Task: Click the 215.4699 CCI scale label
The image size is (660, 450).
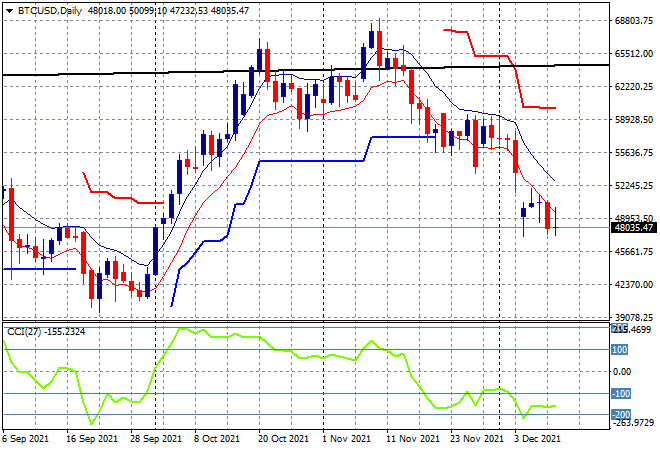Action: click(632, 329)
